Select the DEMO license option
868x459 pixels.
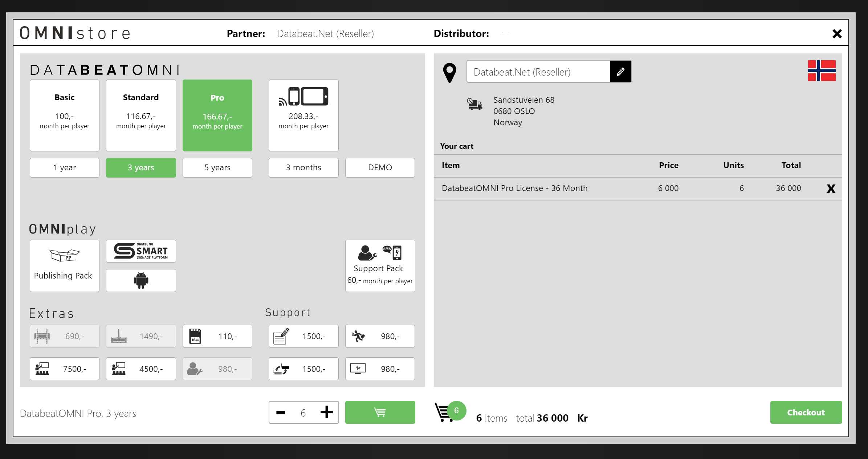(x=380, y=167)
